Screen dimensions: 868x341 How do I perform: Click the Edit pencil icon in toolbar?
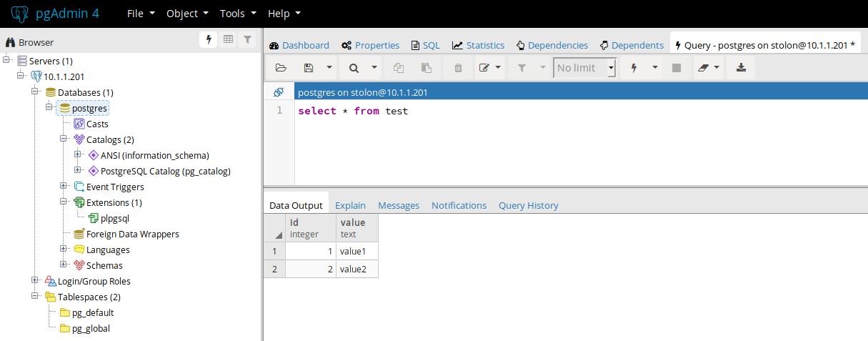[484, 68]
